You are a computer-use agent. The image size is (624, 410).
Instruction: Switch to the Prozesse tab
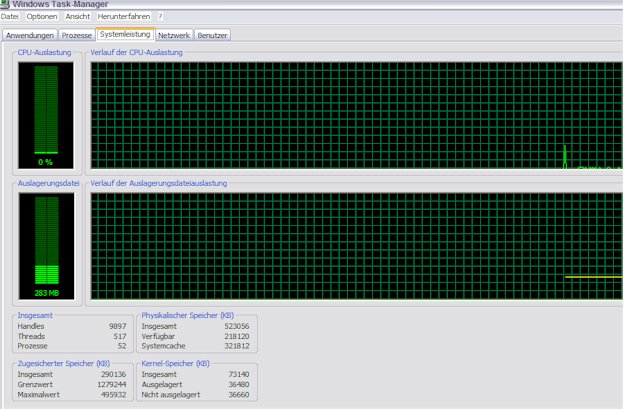point(77,35)
